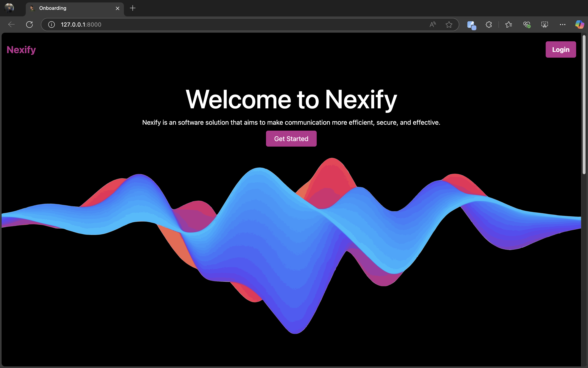588x368 pixels.
Task: Reload the page with refresh icon
Action: pos(29,24)
